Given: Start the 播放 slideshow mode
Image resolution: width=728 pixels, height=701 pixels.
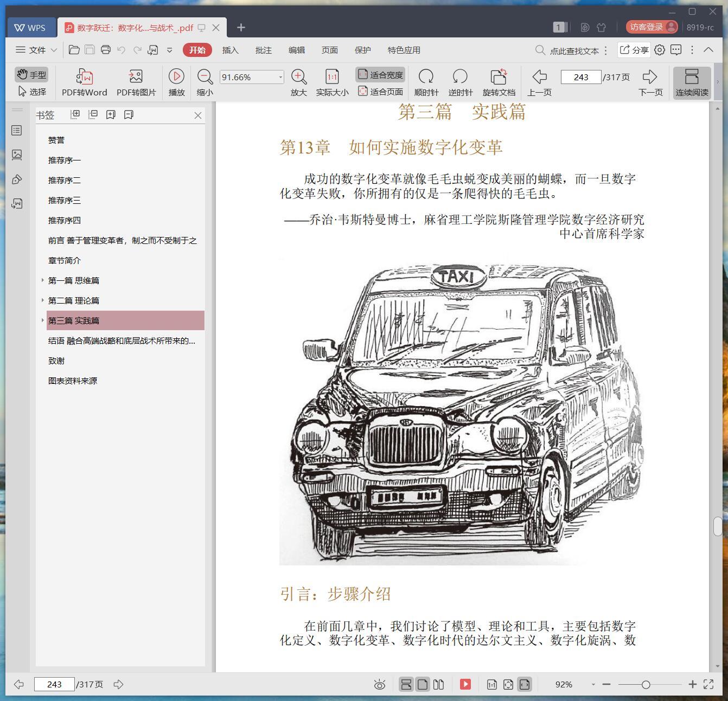Looking at the screenshot, I should click(x=176, y=82).
